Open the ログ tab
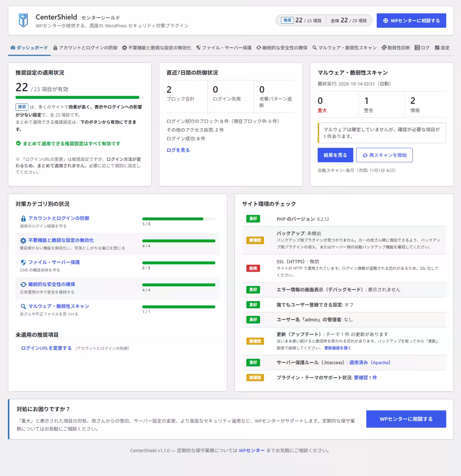 [x=422, y=48]
